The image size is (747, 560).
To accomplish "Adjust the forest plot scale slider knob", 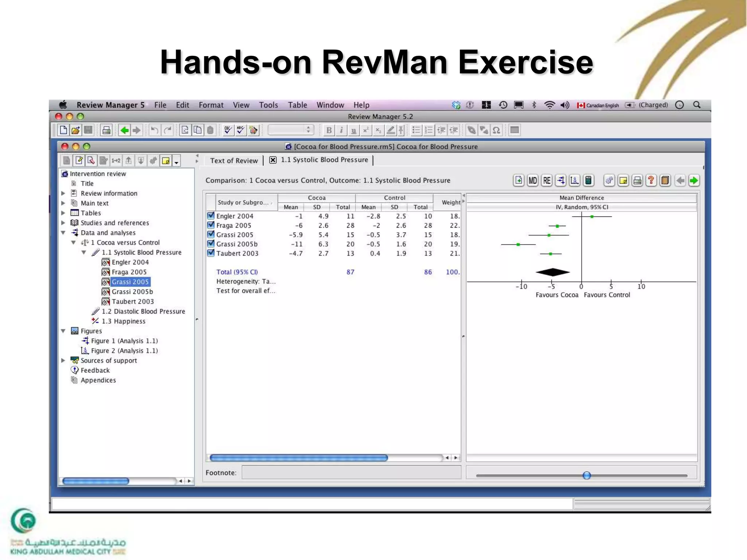I will pyautogui.click(x=587, y=475).
